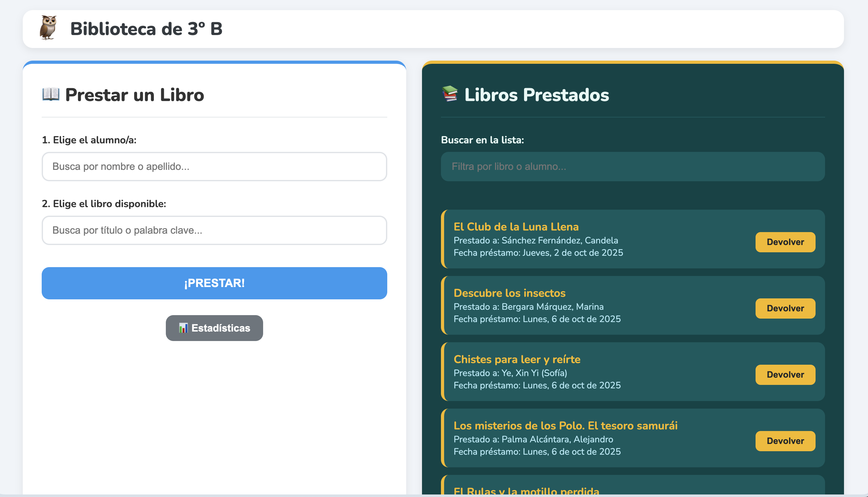Focus the available book title search field

click(x=214, y=231)
